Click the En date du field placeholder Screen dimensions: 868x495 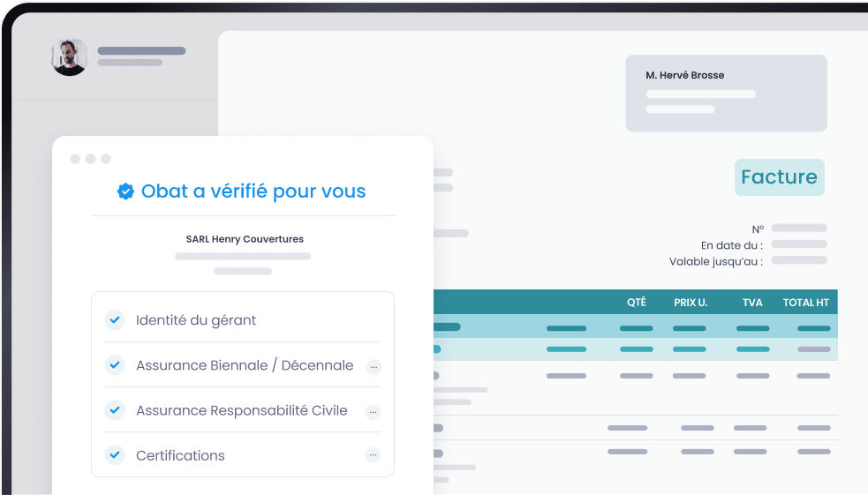[799, 244]
